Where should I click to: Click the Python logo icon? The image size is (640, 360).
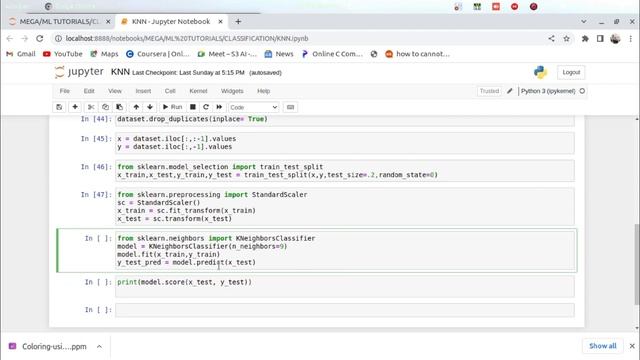540,72
